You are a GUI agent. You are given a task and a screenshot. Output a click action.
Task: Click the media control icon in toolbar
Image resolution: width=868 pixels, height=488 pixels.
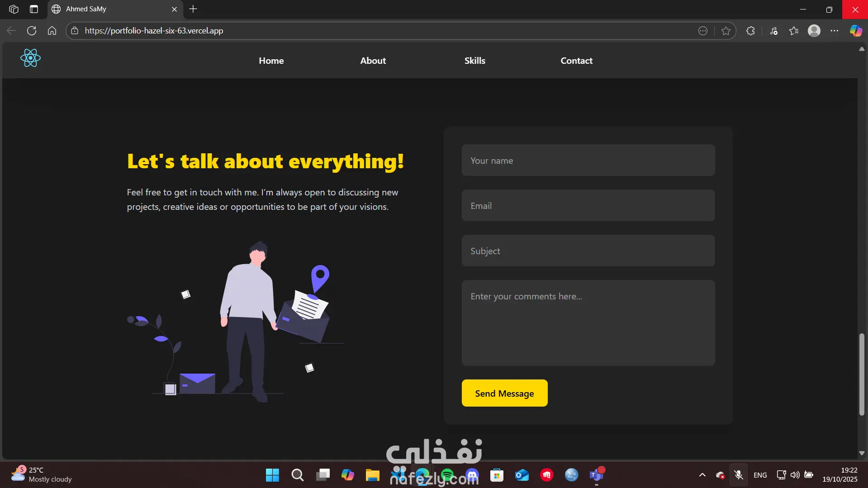click(x=774, y=31)
